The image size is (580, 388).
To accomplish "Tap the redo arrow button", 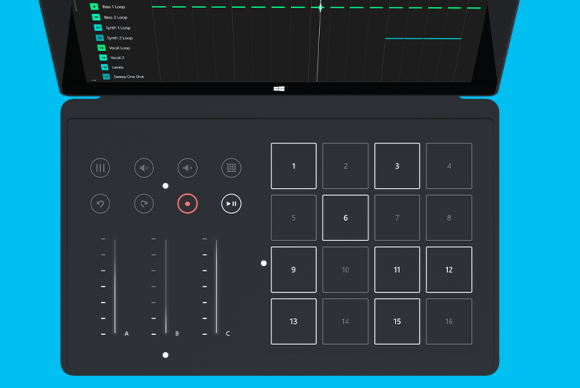I will (x=144, y=204).
